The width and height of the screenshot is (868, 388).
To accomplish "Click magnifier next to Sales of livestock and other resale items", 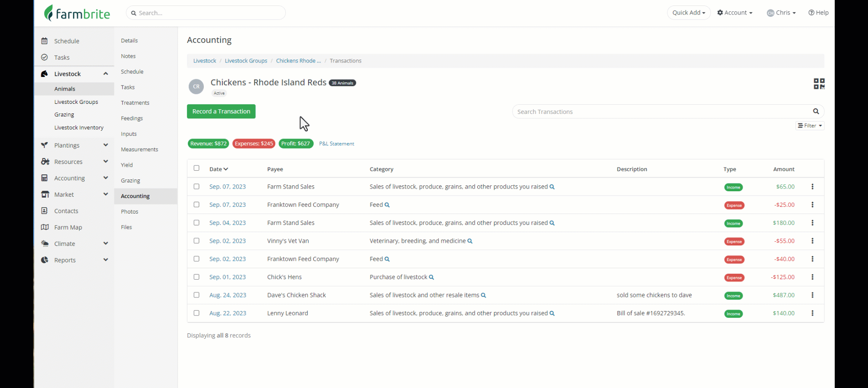I will (483, 296).
